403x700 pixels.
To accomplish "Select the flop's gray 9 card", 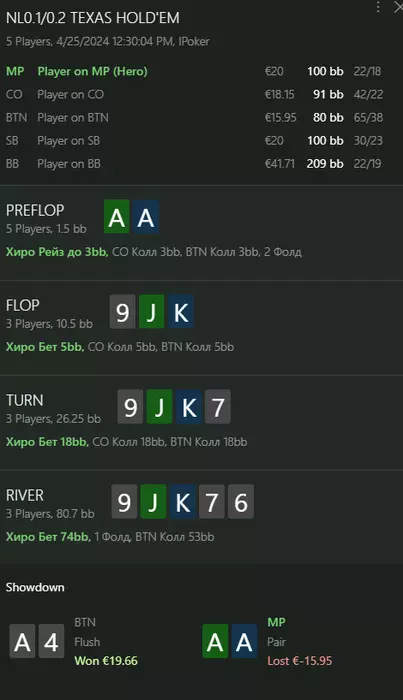I will click(x=123, y=312).
